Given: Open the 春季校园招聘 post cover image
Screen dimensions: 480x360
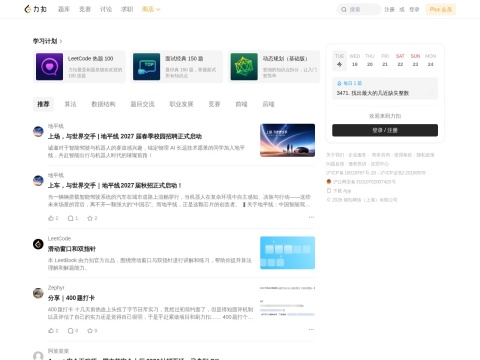Looking at the screenshot, I should pyautogui.click(x=287, y=140).
